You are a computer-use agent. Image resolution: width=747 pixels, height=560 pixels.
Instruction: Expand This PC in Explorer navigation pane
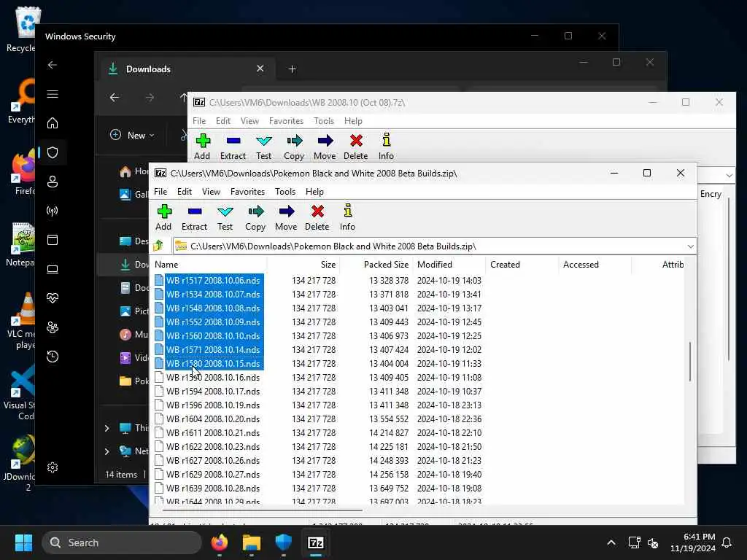click(107, 428)
